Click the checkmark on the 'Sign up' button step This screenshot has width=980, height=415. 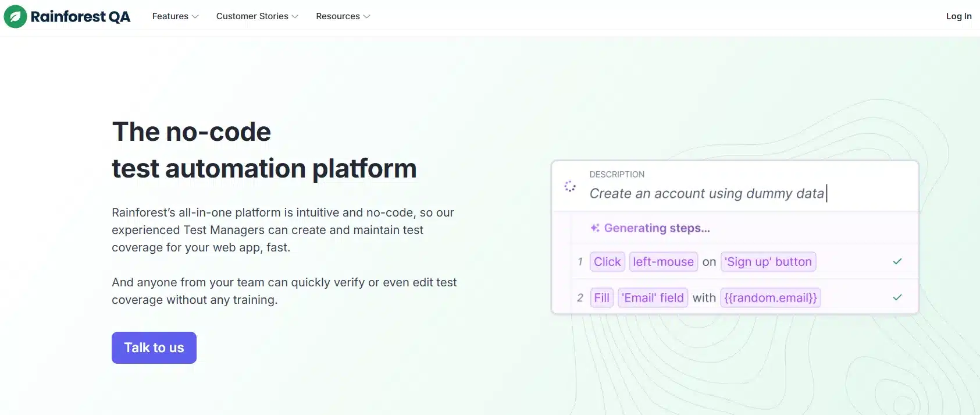pyautogui.click(x=897, y=261)
